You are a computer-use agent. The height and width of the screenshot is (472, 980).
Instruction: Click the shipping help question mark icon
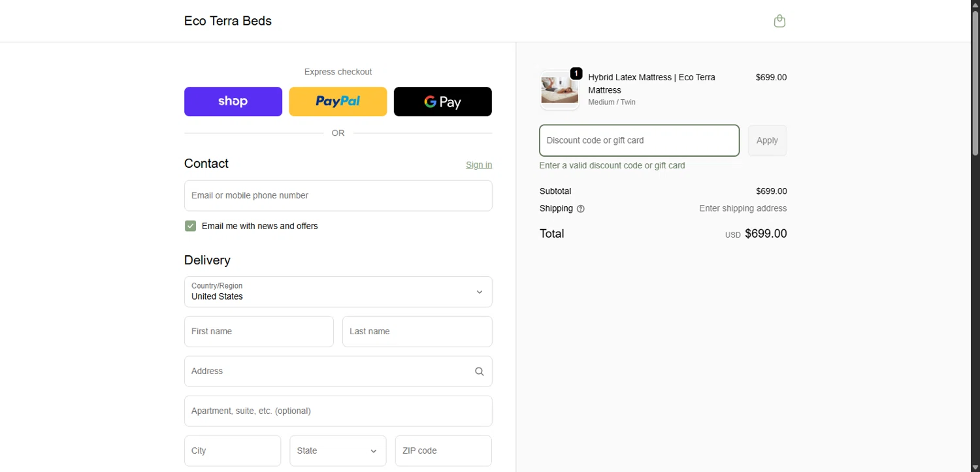tap(581, 209)
